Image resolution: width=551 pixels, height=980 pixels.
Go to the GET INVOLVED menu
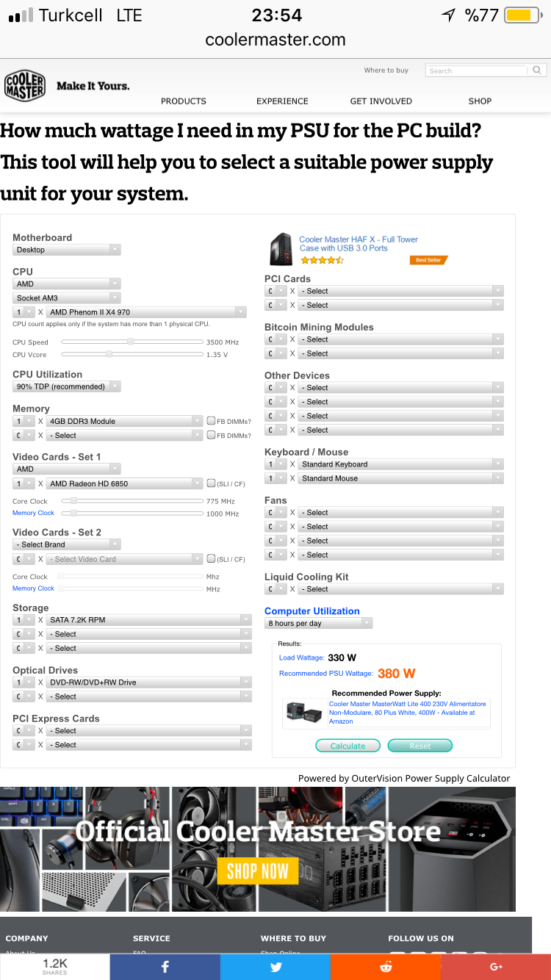point(381,101)
